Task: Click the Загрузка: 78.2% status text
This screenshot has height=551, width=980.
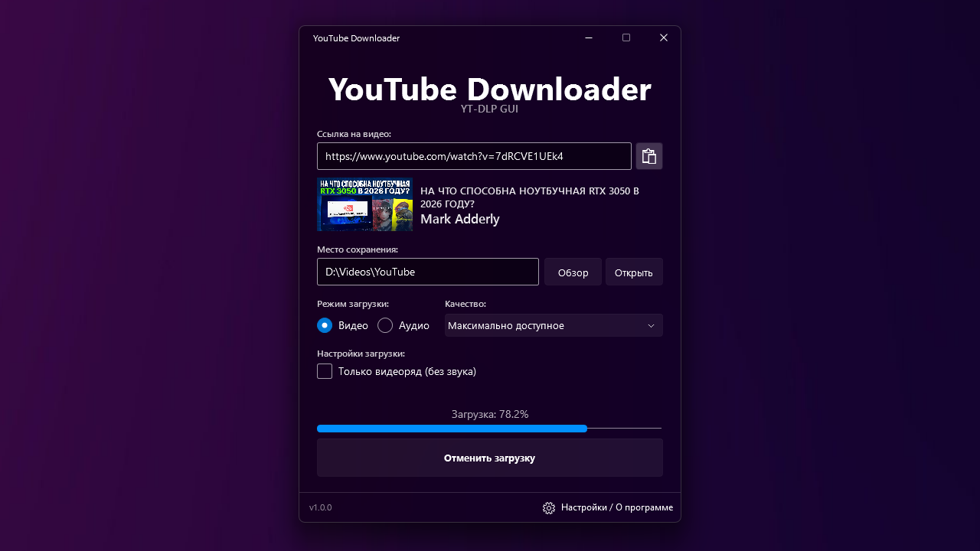Action: click(x=490, y=414)
